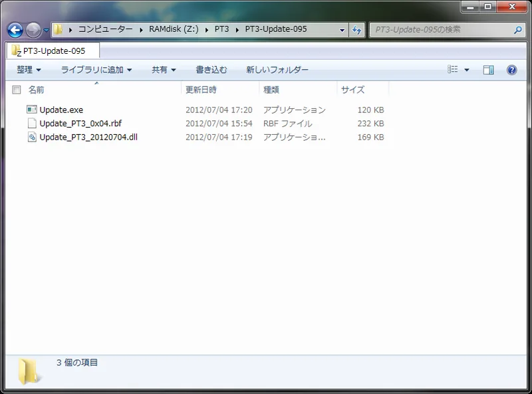The image size is (532, 394).
Task: Open Help with the question mark icon
Action: coord(511,70)
